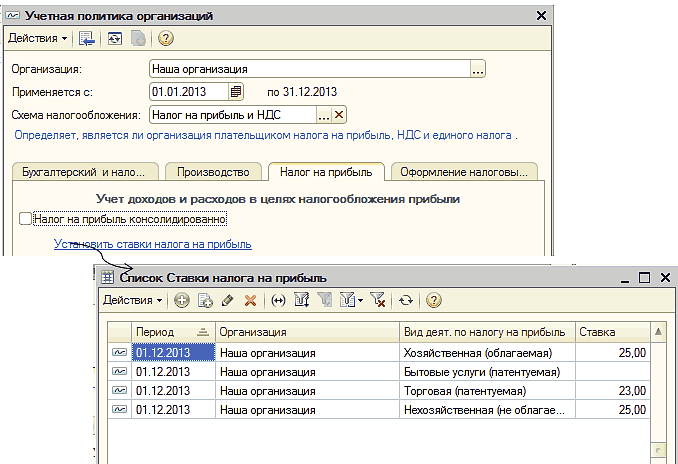Click the refresh list icon

click(x=405, y=299)
